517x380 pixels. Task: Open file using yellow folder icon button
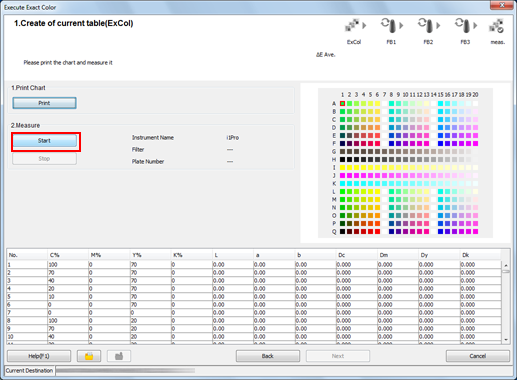(89, 356)
